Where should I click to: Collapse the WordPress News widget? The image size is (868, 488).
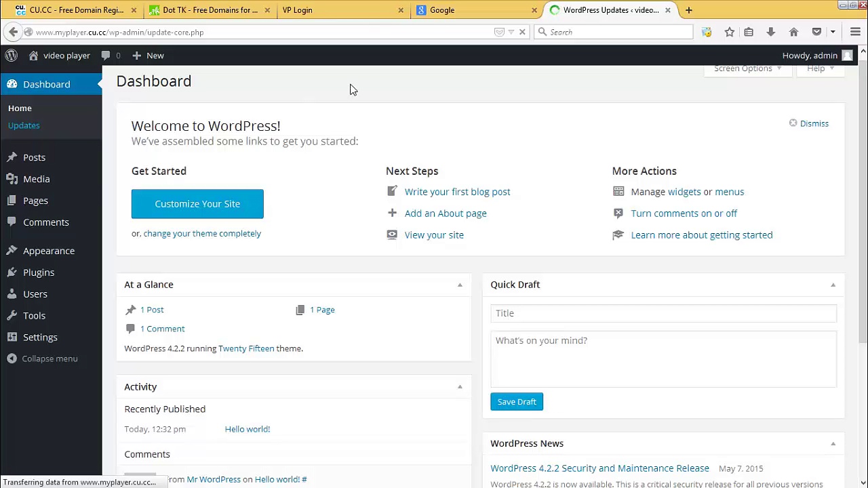tap(833, 443)
